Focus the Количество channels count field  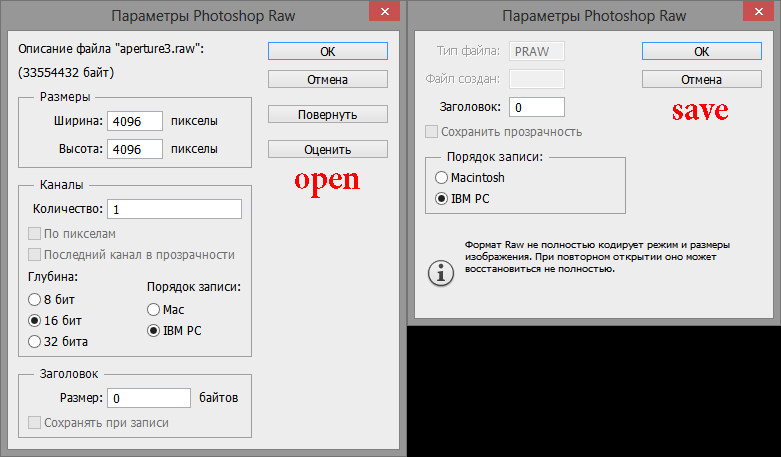[174, 209]
